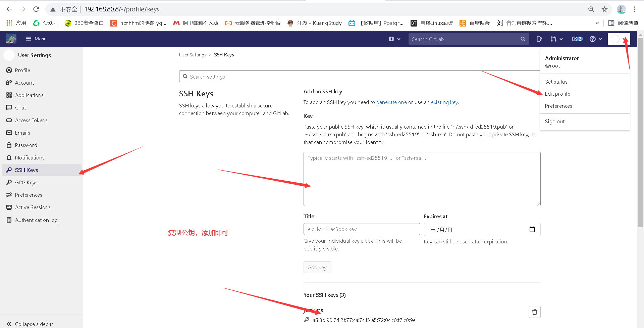Click the merge requests icon

[x=554, y=39]
